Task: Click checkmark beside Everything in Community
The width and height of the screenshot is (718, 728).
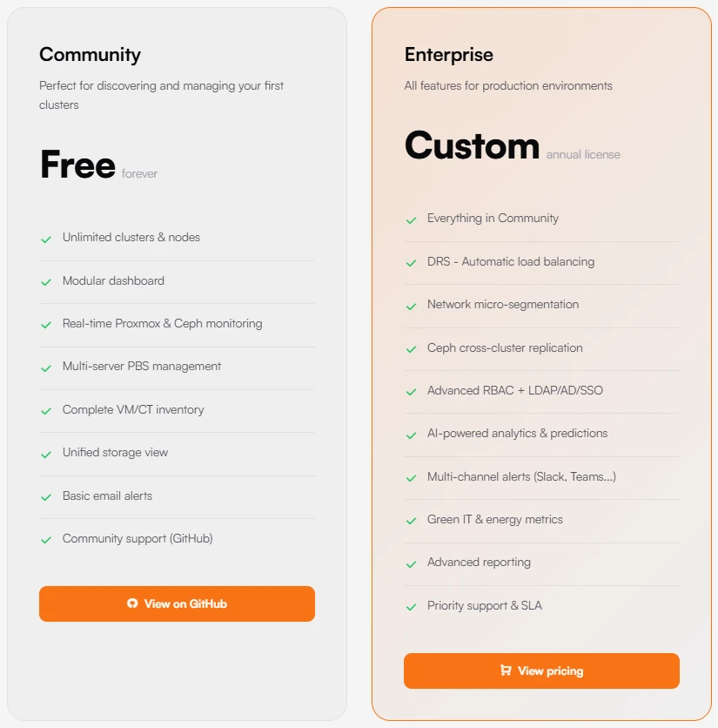Action: [x=411, y=219]
